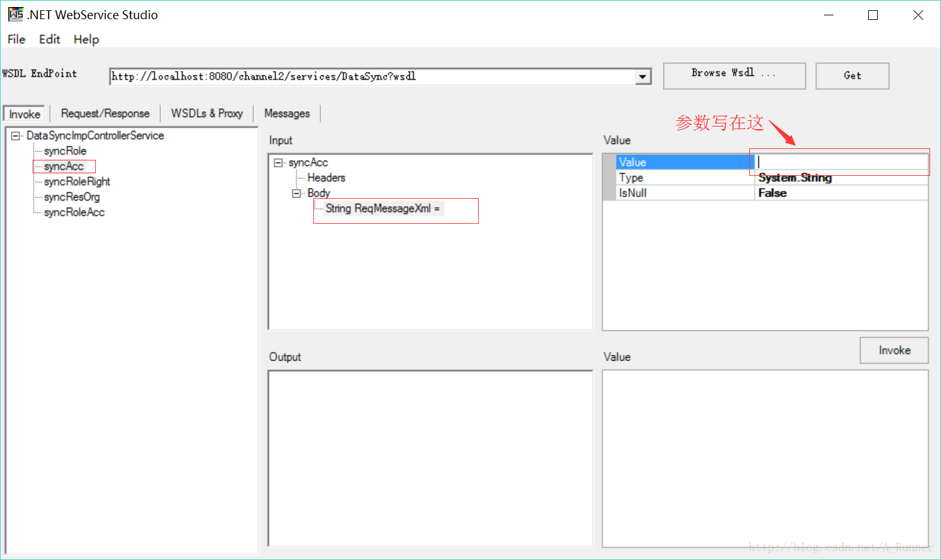Click the Type property row label
The height and width of the screenshot is (560, 941).
pyautogui.click(x=685, y=178)
